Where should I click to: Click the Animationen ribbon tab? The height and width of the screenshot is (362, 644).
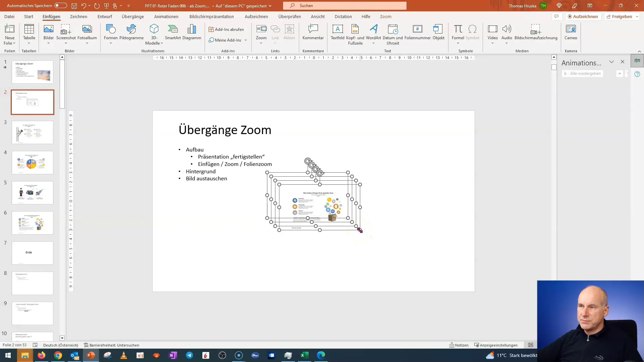(x=167, y=17)
